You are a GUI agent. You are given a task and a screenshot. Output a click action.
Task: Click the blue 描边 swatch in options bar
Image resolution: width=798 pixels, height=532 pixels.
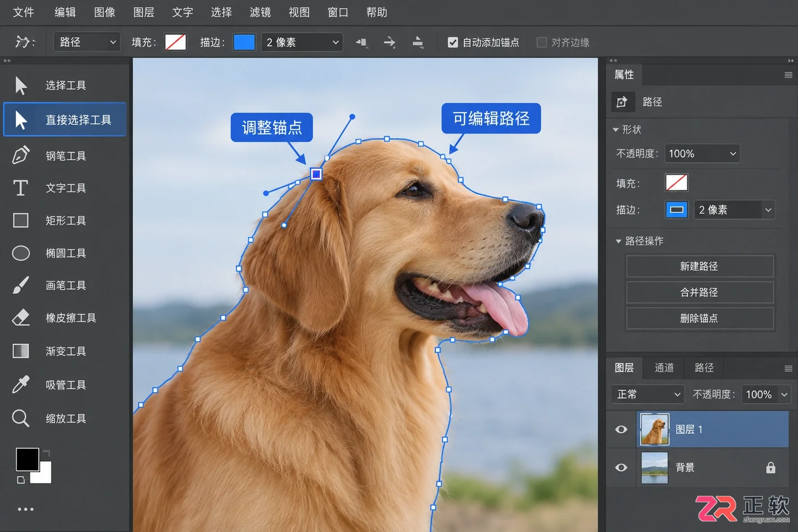tap(244, 42)
